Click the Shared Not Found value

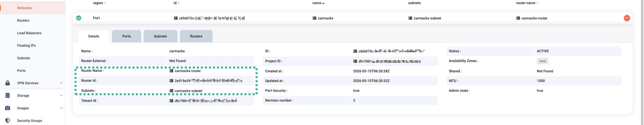coord(545,71)
